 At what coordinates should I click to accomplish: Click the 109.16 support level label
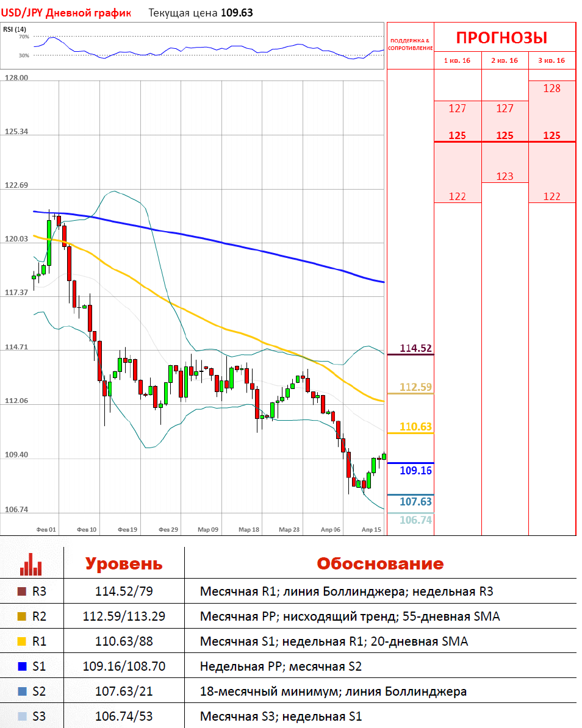[415, 471]
